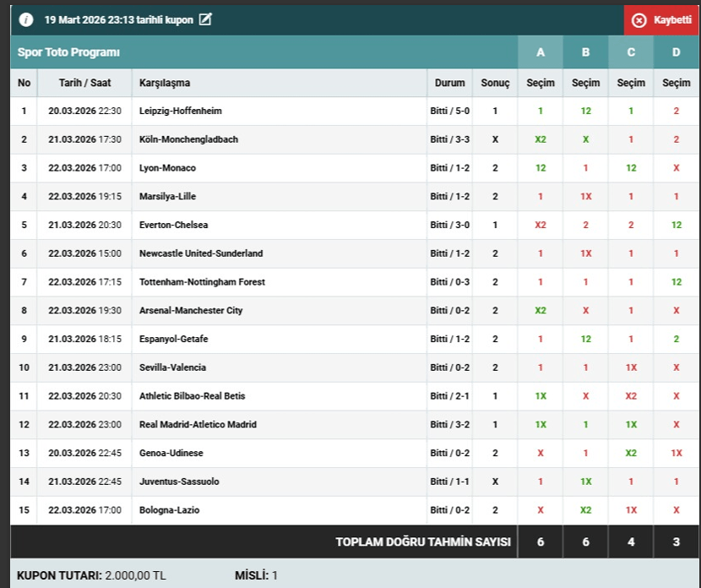Click the Durum column header
The height and width of the screenshot is (588, 701).
pos(449,83)
